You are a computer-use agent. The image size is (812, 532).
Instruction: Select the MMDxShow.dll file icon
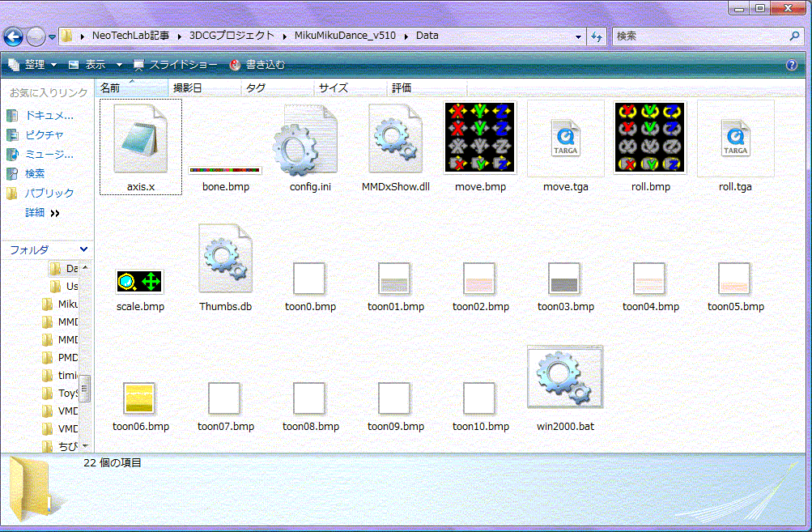pyautogui.click(x=395, y=138)
